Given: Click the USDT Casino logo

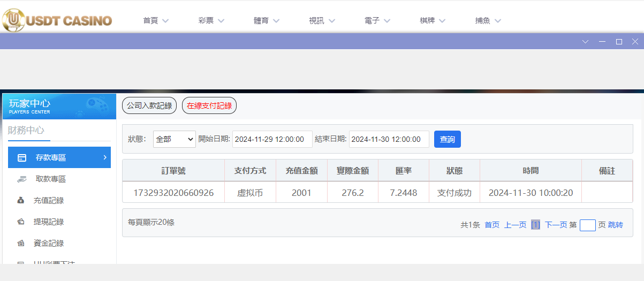Looking at the screenshot, I should [57, 20].
